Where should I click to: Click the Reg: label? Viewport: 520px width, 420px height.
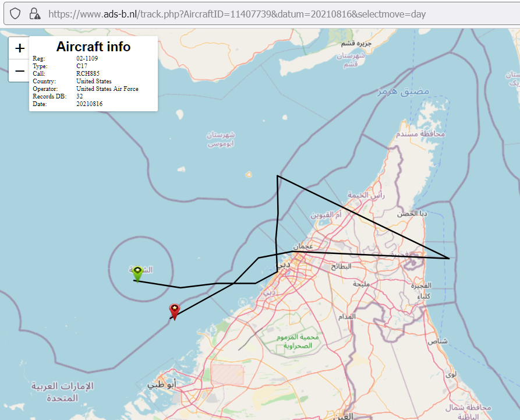(x=39, y=59)
